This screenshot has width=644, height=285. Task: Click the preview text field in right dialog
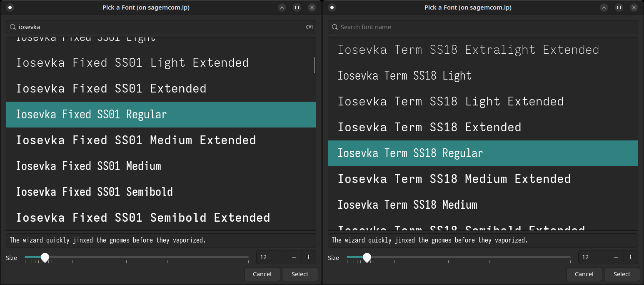[483, 240]
